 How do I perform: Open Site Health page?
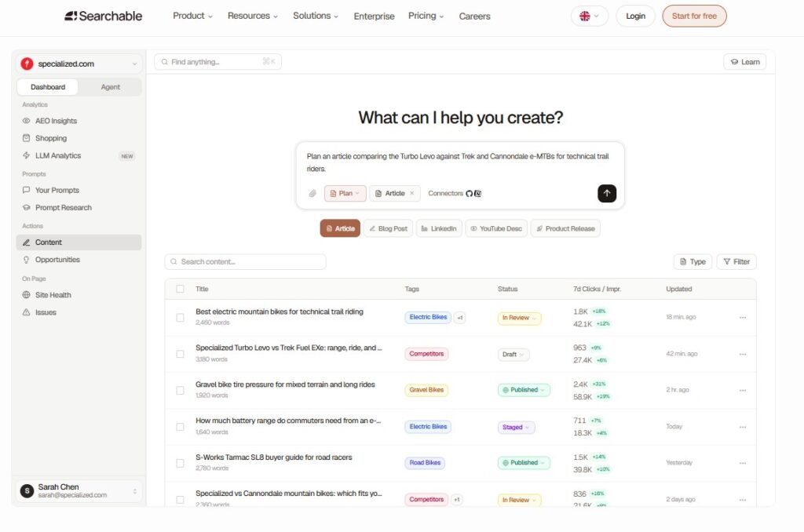click(x=79, y=295)
